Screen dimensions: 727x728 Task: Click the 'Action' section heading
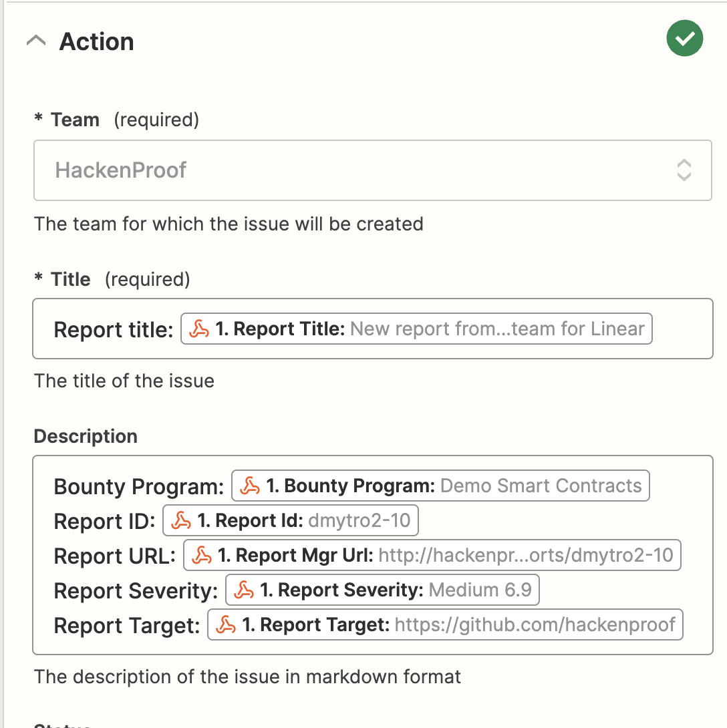pos(97,41)
